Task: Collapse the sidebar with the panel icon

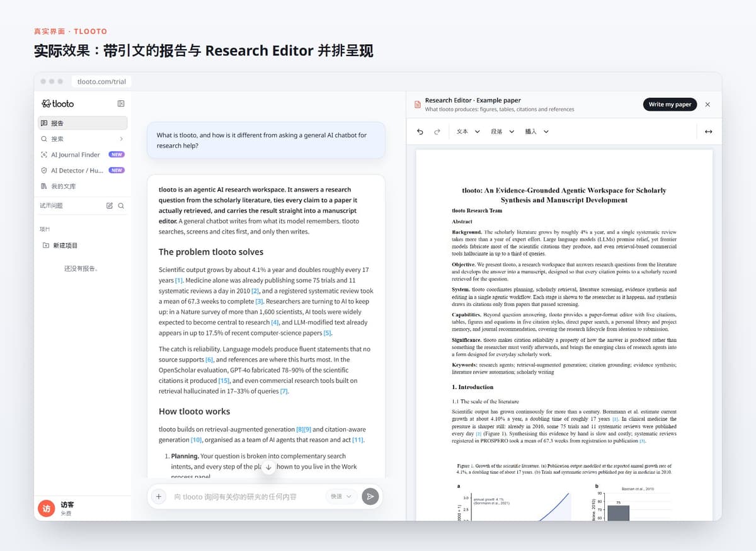Action: pos(121,103)
